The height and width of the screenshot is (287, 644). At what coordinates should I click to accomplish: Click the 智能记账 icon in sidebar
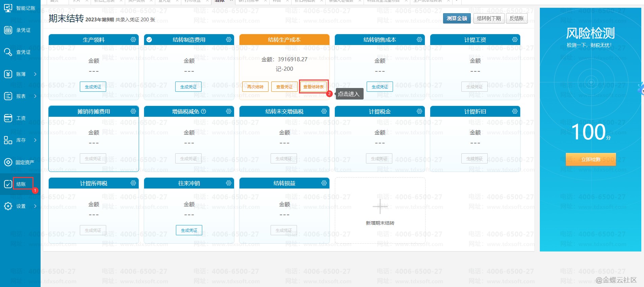8,8
